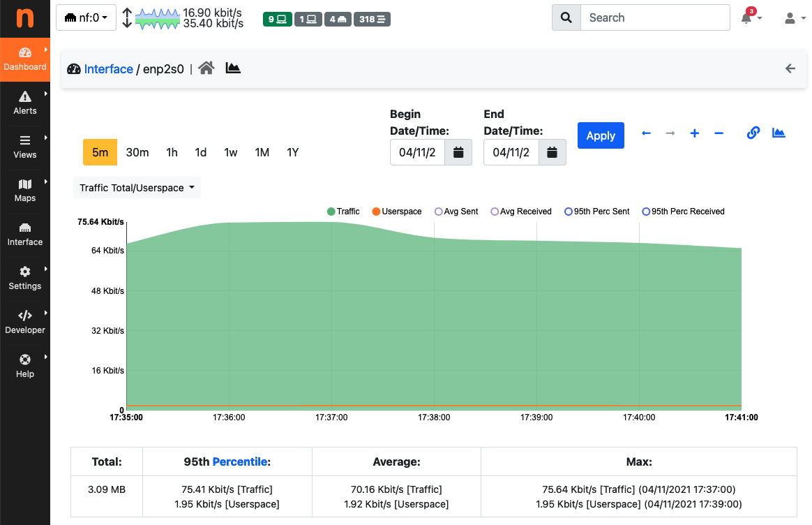Zoom out with the minus icon
Screen dimensions: 812x525
coord(719,133)
